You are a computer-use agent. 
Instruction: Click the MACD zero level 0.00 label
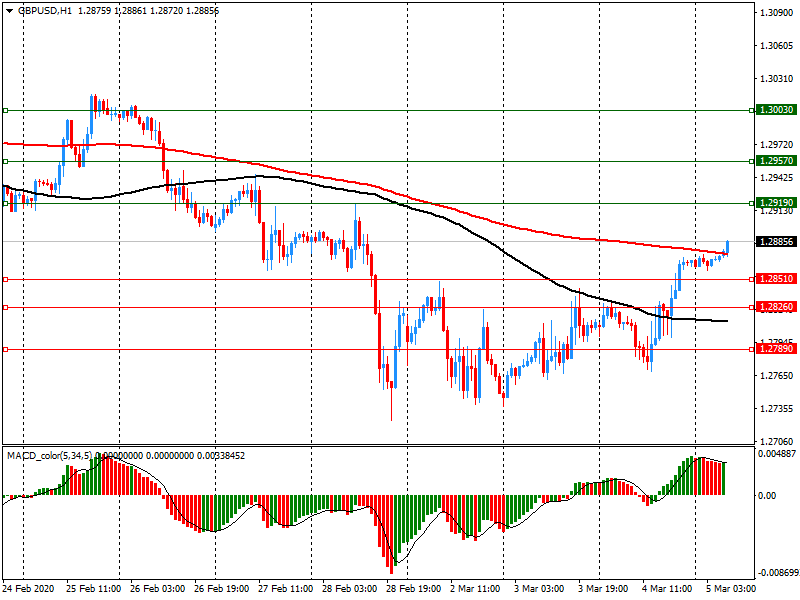(x=767, y=495)
